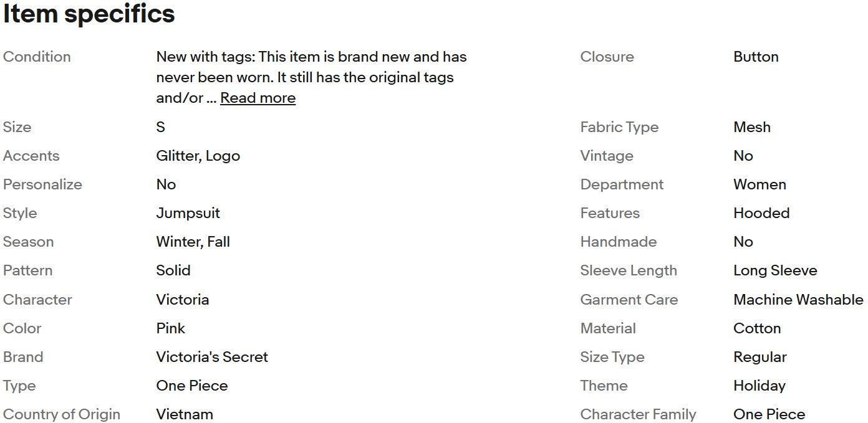Click the Hooded features value
The image size is (868, 423).
761,213
